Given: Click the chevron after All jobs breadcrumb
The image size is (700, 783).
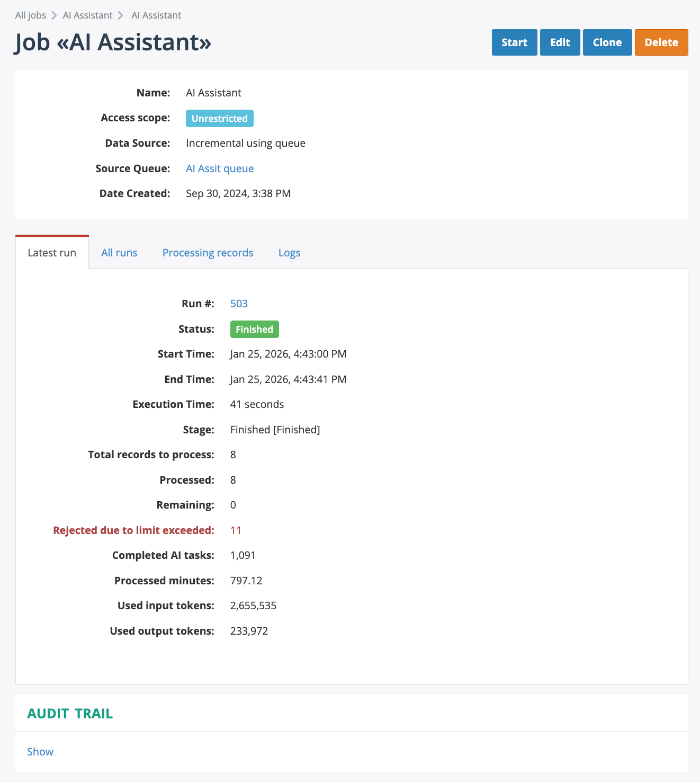Looking at the screenshot, I should (x=54, y=15).
